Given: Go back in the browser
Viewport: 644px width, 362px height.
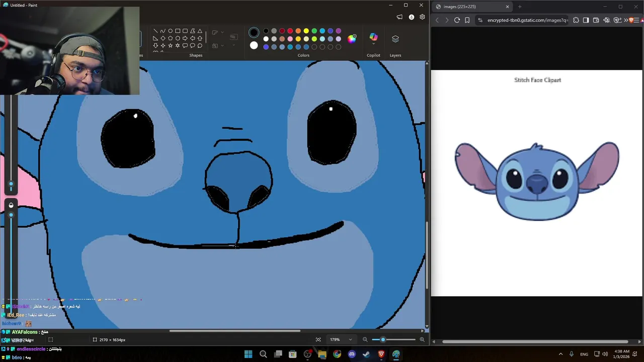Looking at the screenshot, I should coord(437,20).
